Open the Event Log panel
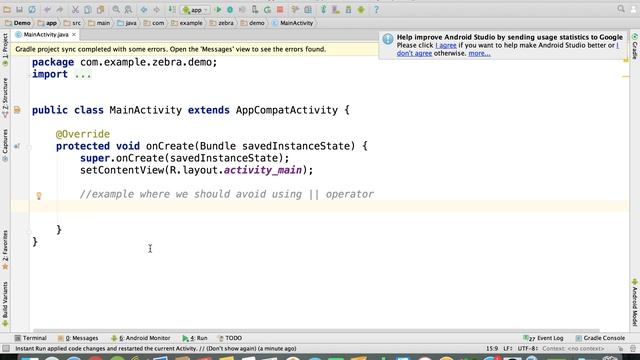 coord(543,338)
